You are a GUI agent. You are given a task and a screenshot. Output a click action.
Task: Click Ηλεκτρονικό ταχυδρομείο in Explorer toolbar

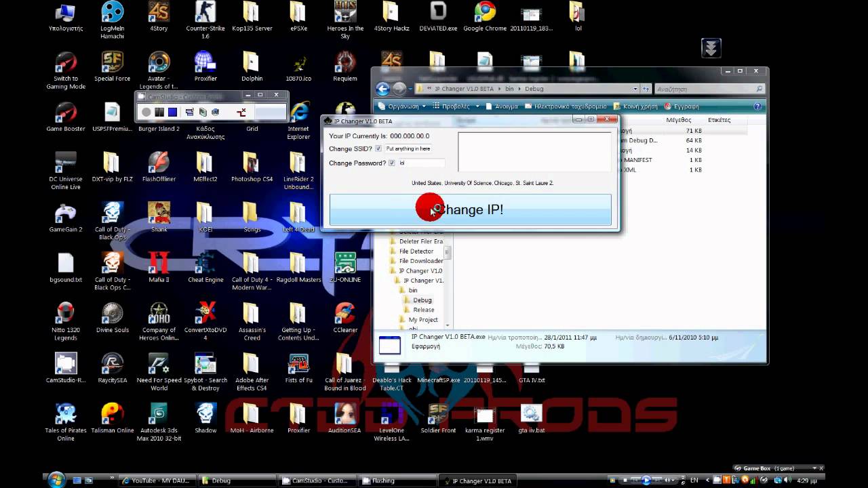pyautogui.click(x=566, y=106)
